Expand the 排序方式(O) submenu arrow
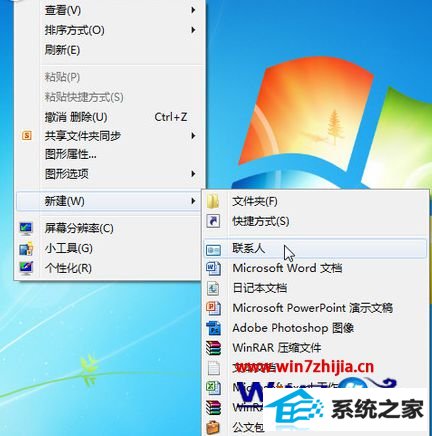This screenshot has width=432, height=436. [x=193, y=30]
